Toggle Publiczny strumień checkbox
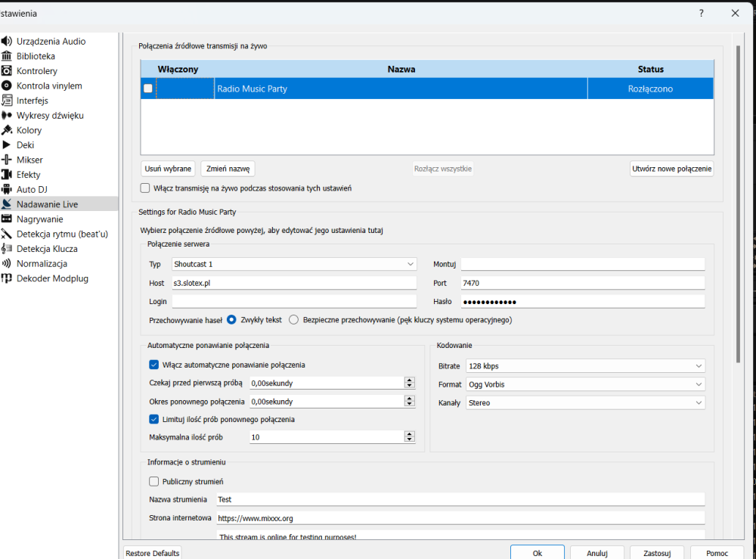Screen dimensions: 756x559 coord(153,481)
